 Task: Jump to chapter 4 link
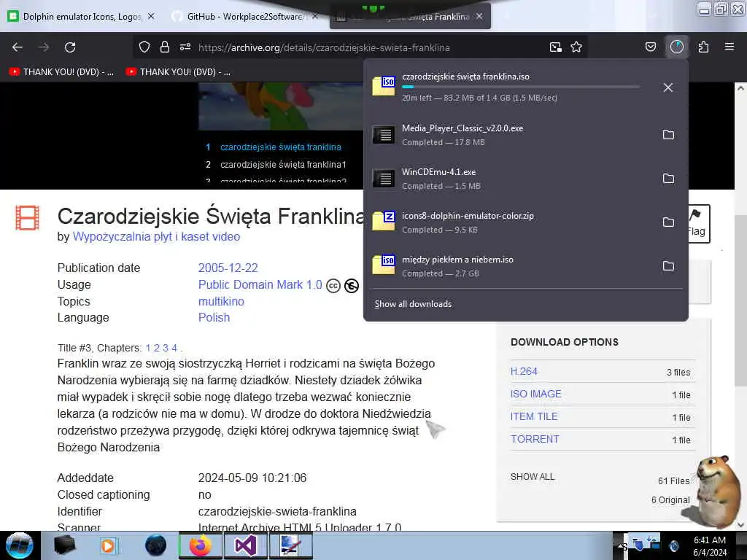coord(174,348)
